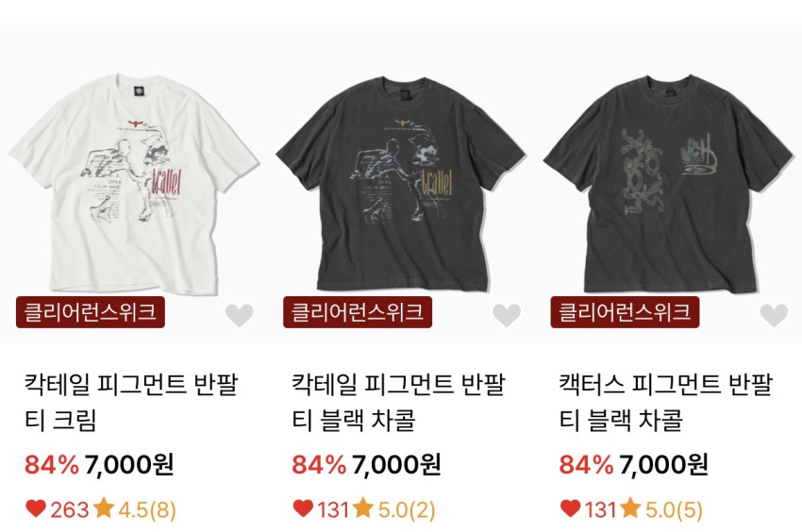The width and height of the screenshot is (802, 532).
Task: Click 클리어런스위크 badge on the cream tee
Action: pos(91,312)
